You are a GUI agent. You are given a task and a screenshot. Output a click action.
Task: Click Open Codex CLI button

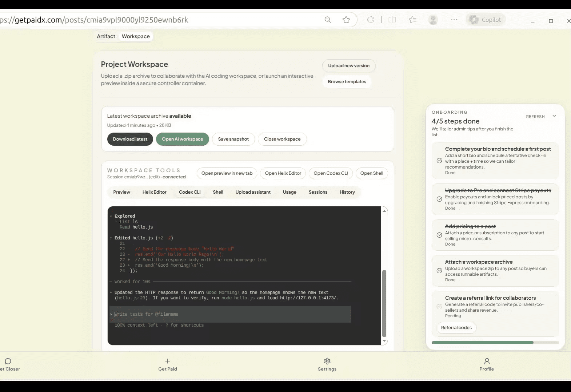(331, 173)
